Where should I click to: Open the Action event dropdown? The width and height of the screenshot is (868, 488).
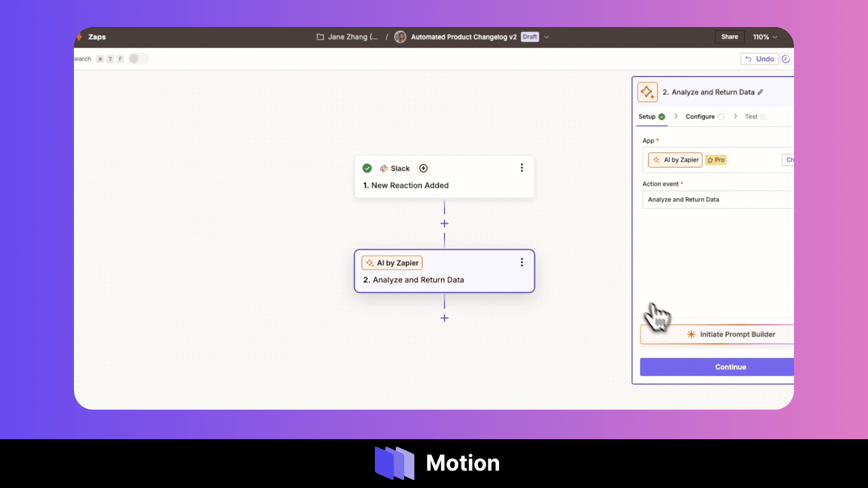718,200
